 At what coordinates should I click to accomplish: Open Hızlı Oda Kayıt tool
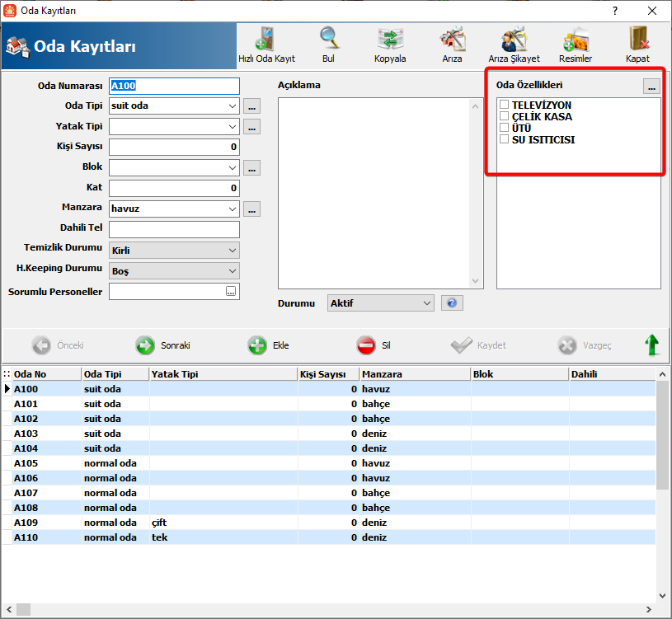(266, 45)
